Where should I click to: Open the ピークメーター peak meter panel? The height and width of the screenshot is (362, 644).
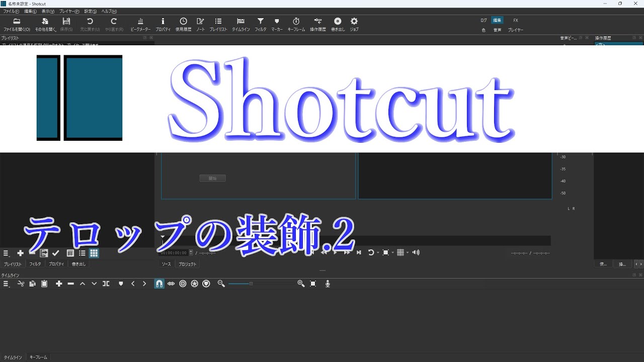coord(140,24)
